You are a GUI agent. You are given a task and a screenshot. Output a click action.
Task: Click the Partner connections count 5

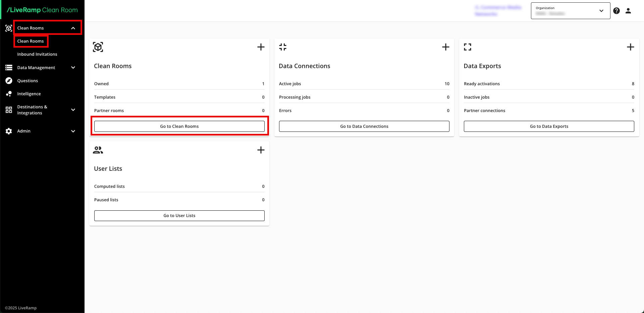(633, 111)
